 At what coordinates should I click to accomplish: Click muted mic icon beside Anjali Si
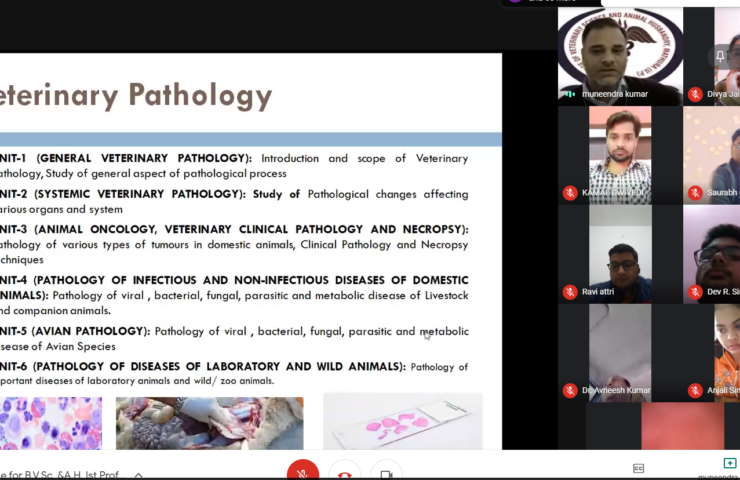(695, 390)
